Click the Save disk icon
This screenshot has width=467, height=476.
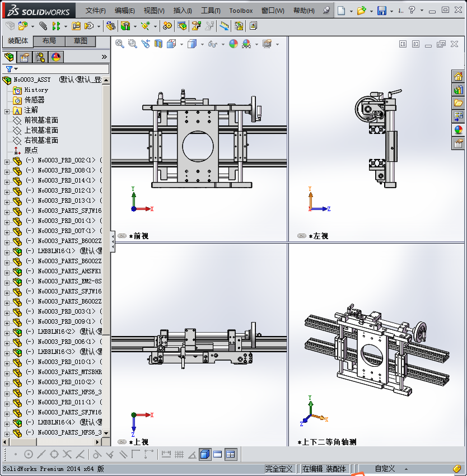click(x=382, y=11)
